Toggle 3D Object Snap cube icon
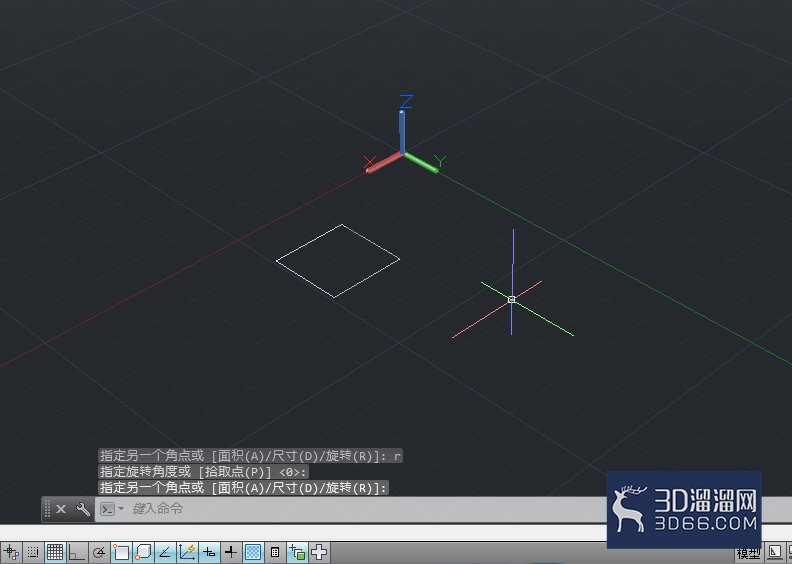Viewport: 792px width, 564px height. tap(143, 552)
